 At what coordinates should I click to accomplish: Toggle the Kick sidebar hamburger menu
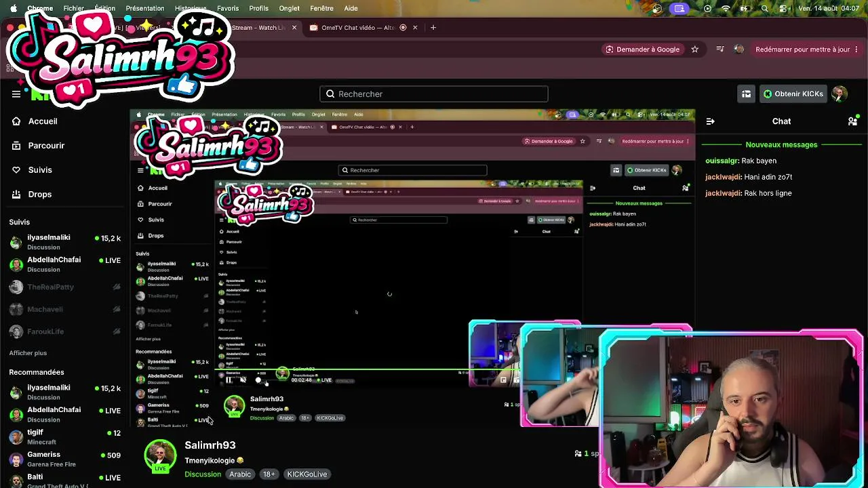tap(16, 94)
